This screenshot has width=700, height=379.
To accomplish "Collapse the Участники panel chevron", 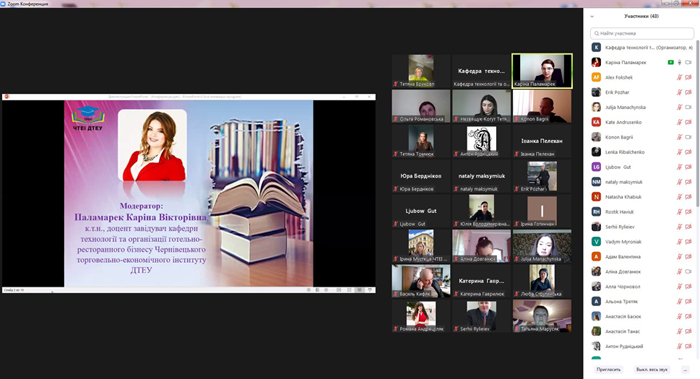I will point(592,17).
